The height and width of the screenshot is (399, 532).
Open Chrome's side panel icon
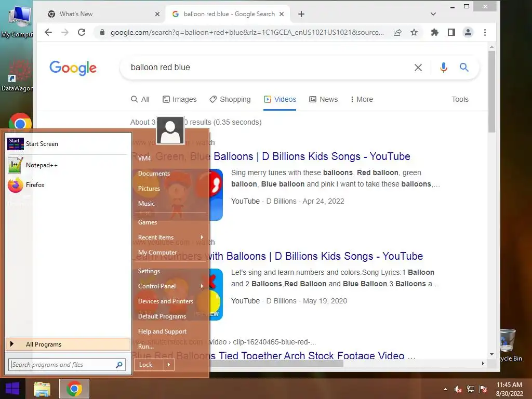[451, 33]
